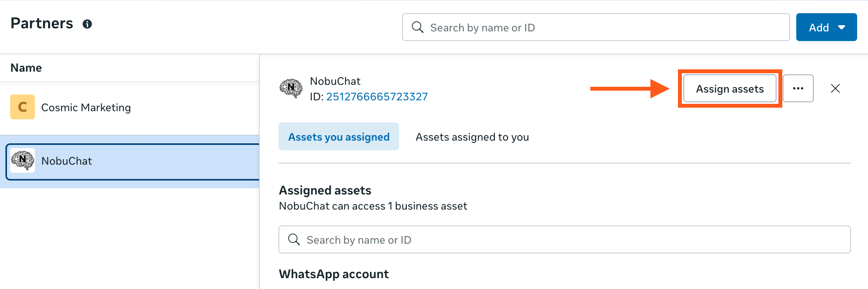
Task: Click the Assign assets button
Action: pos(730,89)
